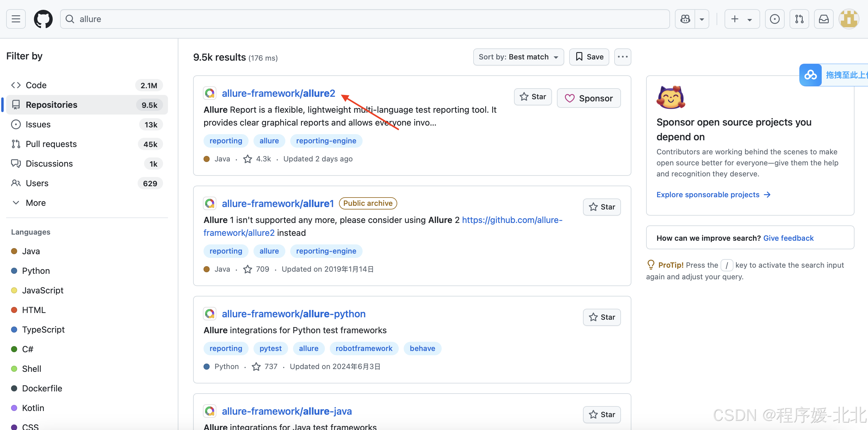Open the notifications inbox icon
This screenshot has width=868, height=430.
click(x=824, y=19)
